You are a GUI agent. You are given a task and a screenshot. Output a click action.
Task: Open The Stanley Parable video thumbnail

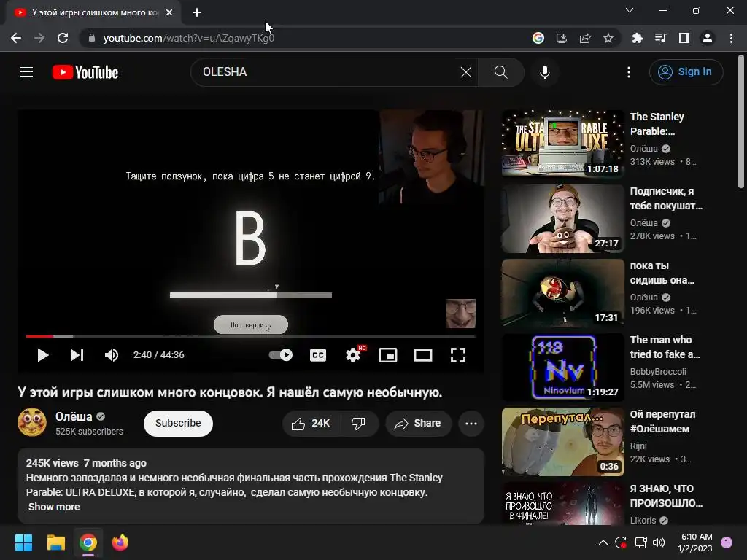click(562, 144)
